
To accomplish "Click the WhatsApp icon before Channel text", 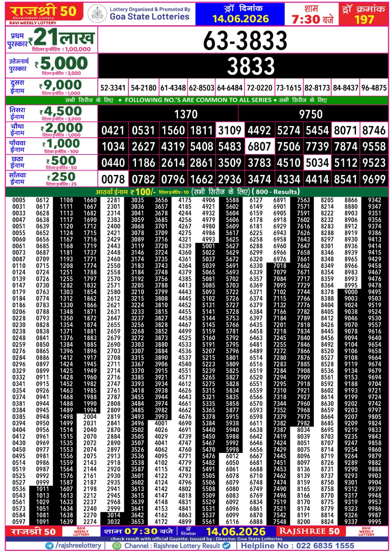I will [x=117, y=546].
